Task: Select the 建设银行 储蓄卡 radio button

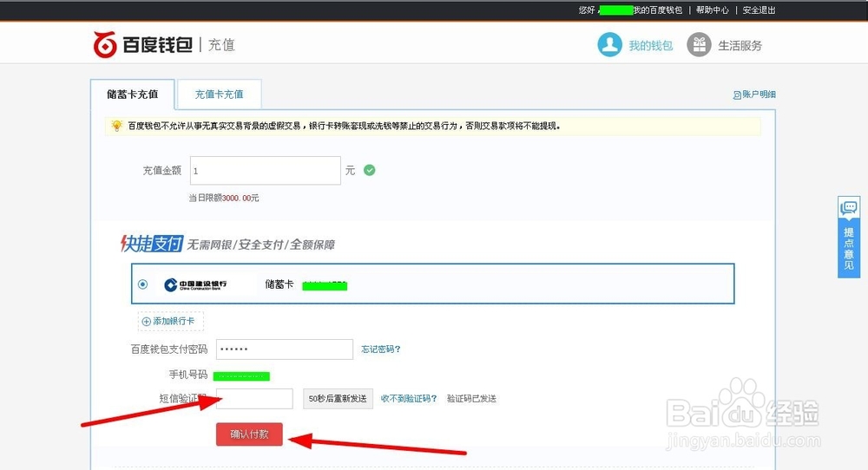Action: click(143, 284)
